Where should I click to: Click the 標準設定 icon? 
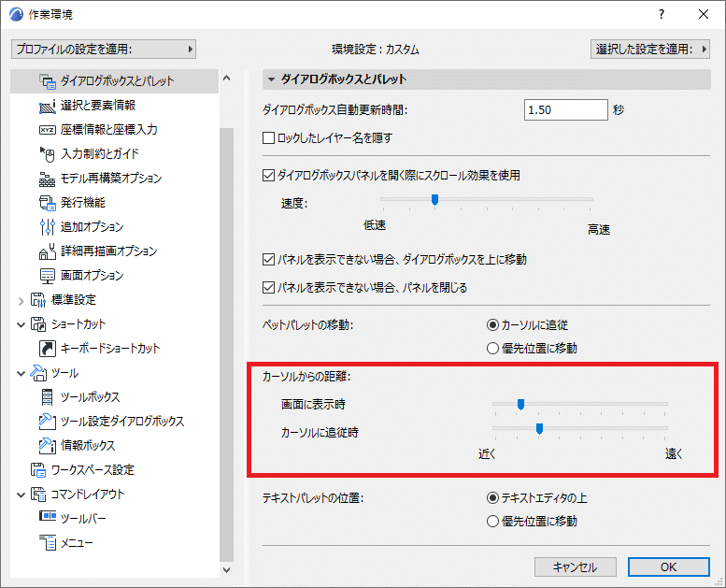click(x=38, y=300)
